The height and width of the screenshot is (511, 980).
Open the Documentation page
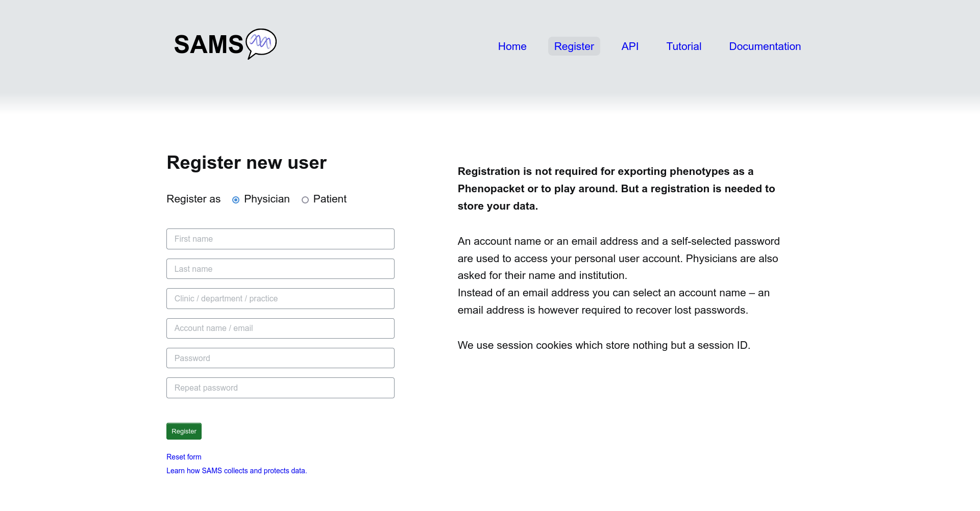pyautogui.click(x=765, y=46)
